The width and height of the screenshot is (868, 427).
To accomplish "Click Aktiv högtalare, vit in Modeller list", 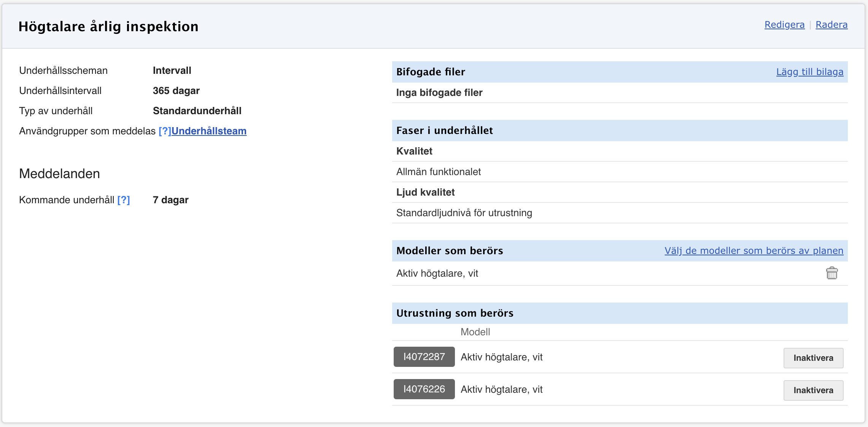I will point(437,274).
